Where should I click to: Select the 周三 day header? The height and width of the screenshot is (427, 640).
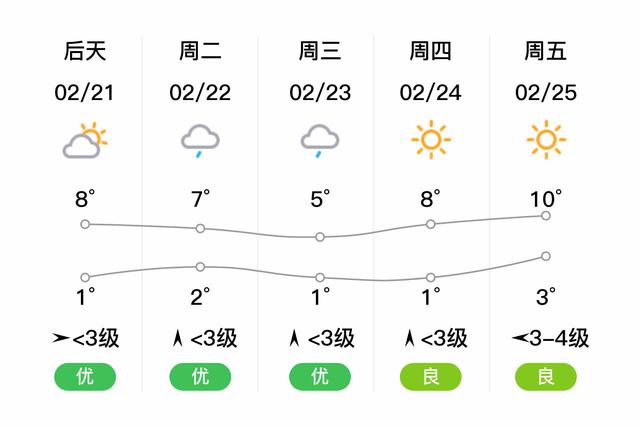pos(320,51)
